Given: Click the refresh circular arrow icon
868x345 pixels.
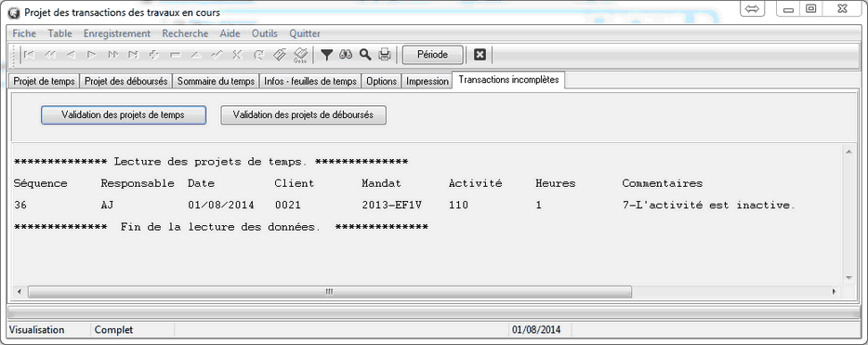Looking at the screenshot, I should [x=258, y=55].
